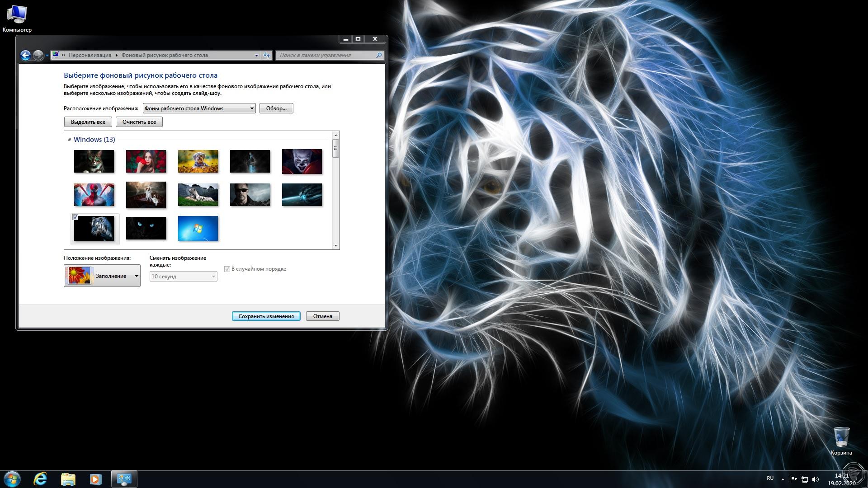Click the 'Выделить все' button
Screen dimensions: 868x488
tap(88, 122)
